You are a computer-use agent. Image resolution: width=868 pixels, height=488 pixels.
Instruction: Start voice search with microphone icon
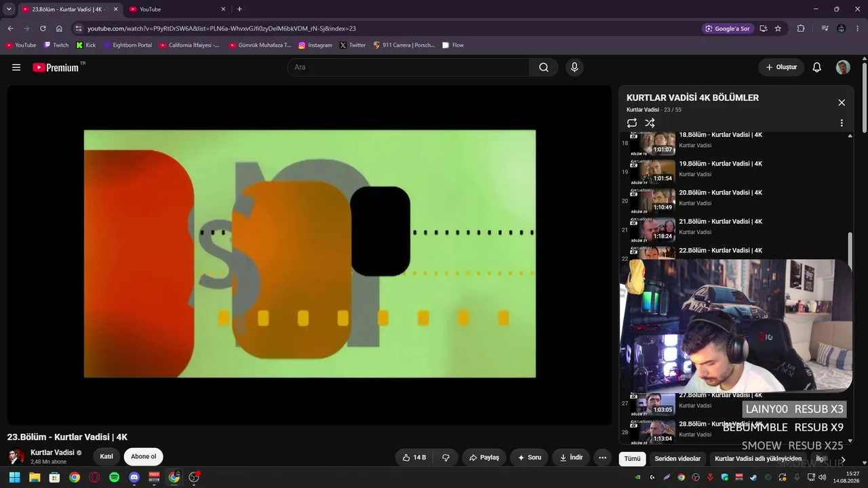pos(574,67)
